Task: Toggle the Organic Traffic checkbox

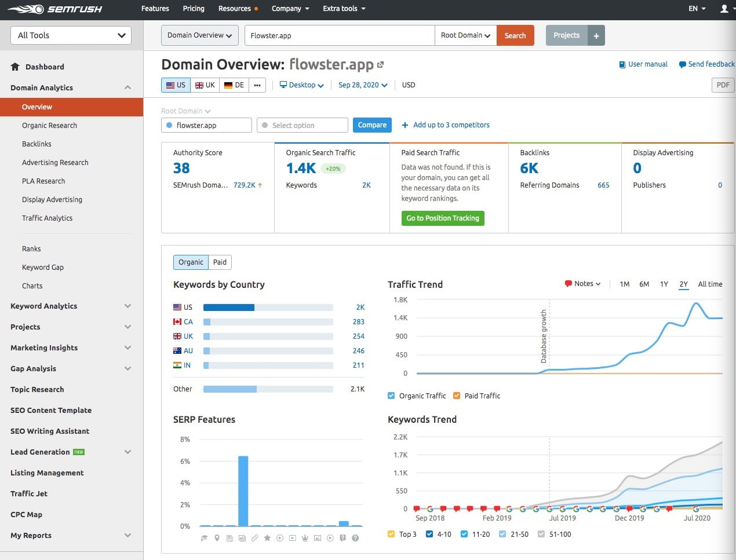Action: 391,396
